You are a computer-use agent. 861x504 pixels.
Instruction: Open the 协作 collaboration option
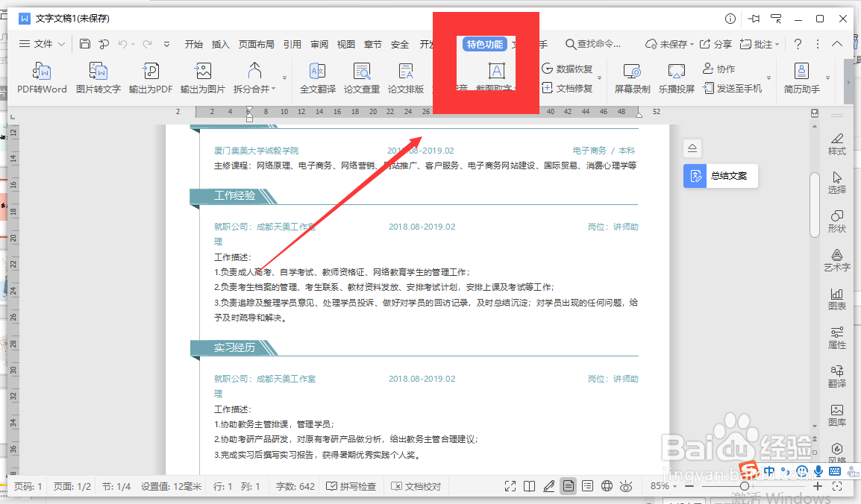[x=718, y=69]
